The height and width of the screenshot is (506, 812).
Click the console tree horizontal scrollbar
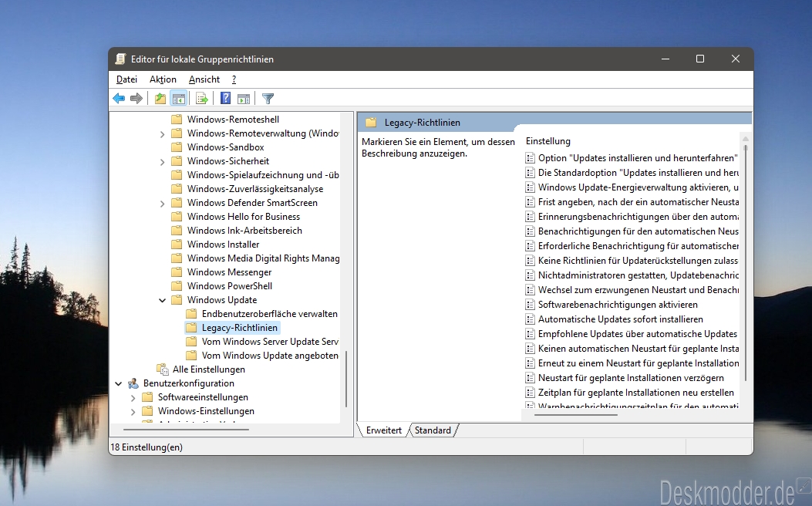(187, 430)
